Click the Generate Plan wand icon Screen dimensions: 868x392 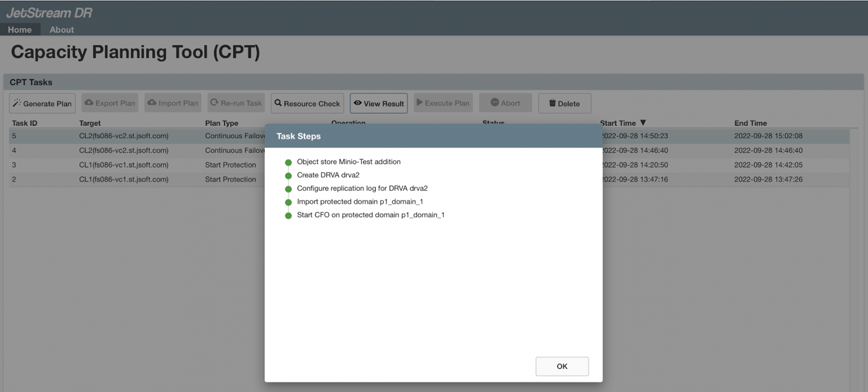[x=17, y=103]
